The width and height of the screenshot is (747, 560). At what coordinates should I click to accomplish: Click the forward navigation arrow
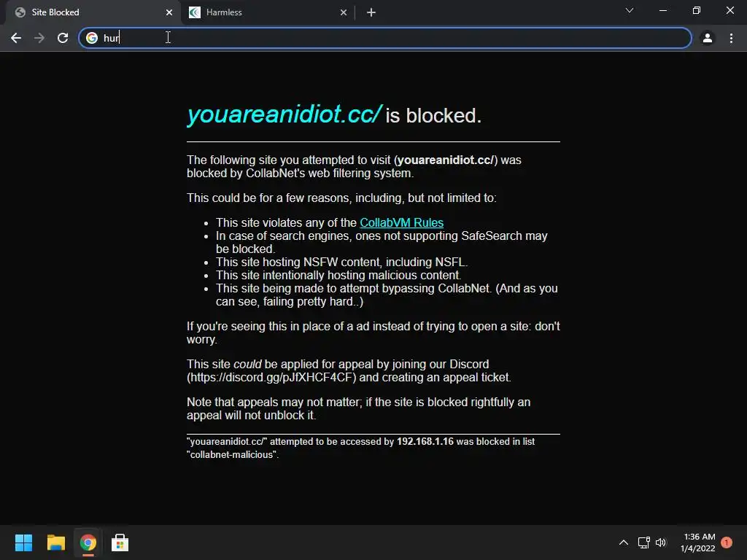39,38
